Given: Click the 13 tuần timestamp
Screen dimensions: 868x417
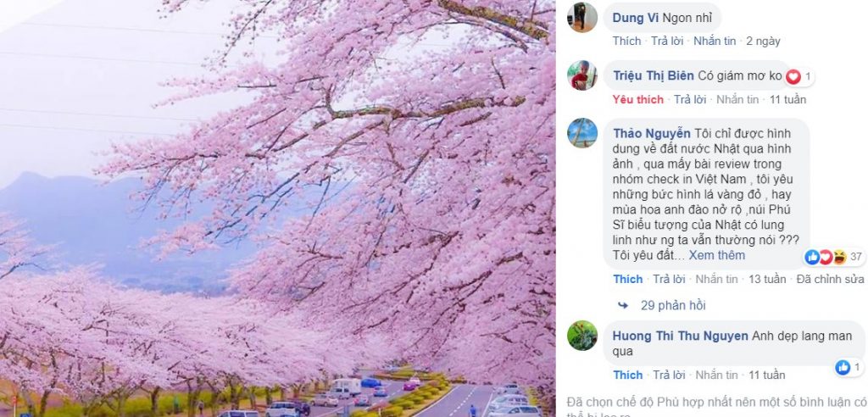Looking at the screenshot, I should click(x=767, y=279).
